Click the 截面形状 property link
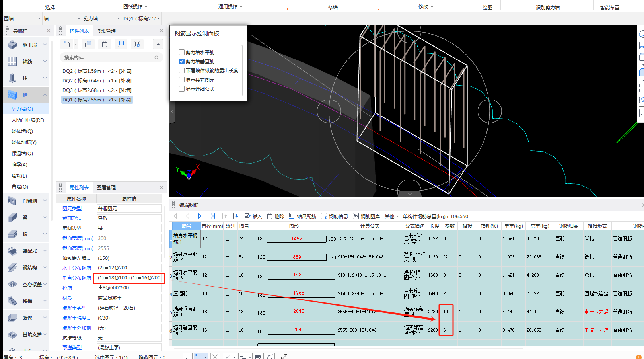This screenshot has height=359, width=644. [72, 218]
